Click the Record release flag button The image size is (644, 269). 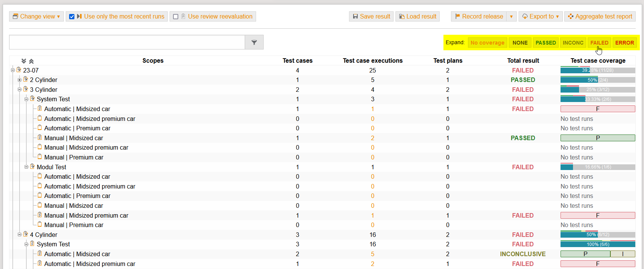[479, 17]
